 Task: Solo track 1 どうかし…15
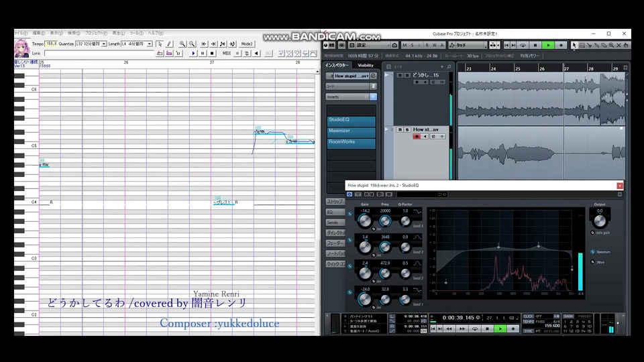(x=407, y=75)
